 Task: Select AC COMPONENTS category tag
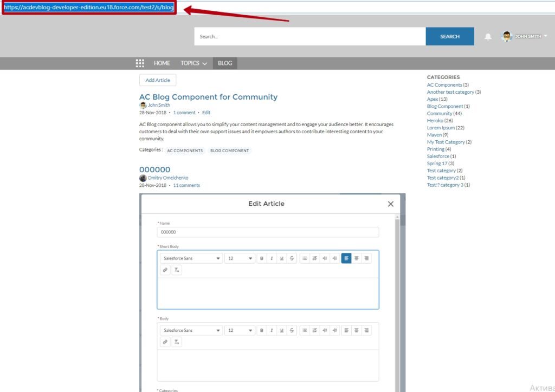185,151
